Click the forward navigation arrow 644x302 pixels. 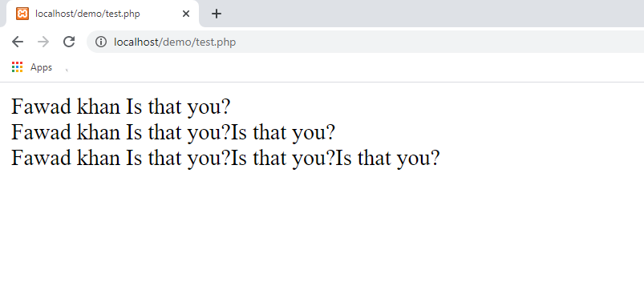(43, 42)
